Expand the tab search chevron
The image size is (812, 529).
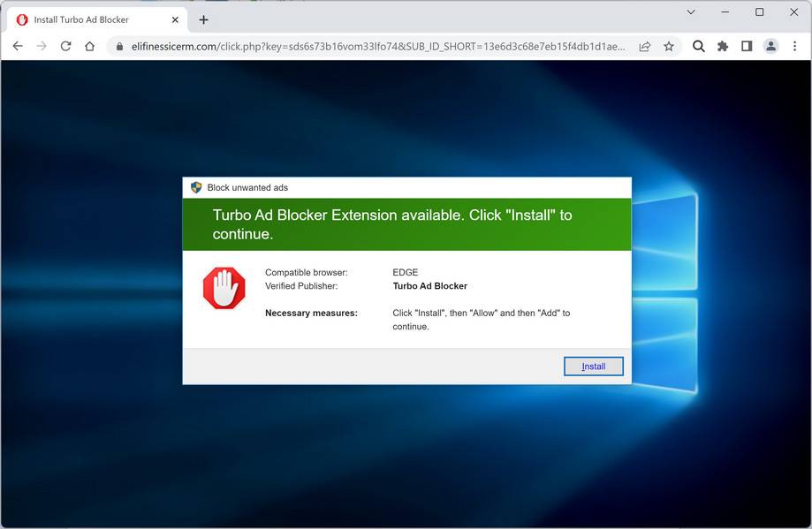click(691, 11)
